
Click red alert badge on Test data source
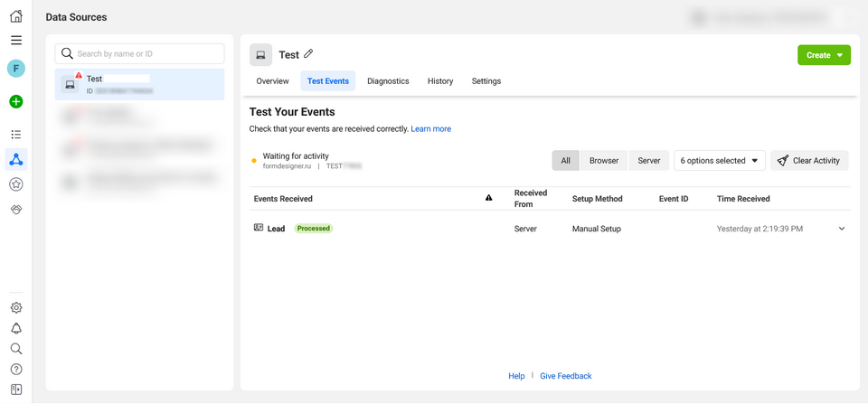[78, 75]
